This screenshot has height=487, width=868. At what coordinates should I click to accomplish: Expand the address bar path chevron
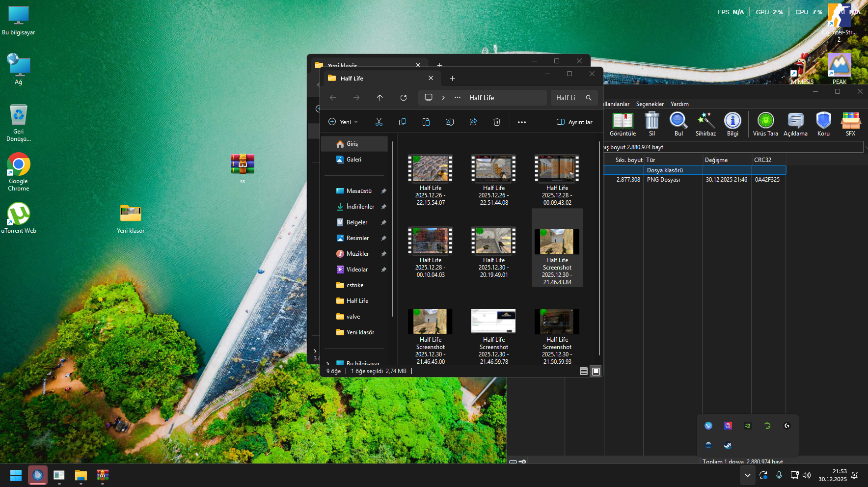443,98
